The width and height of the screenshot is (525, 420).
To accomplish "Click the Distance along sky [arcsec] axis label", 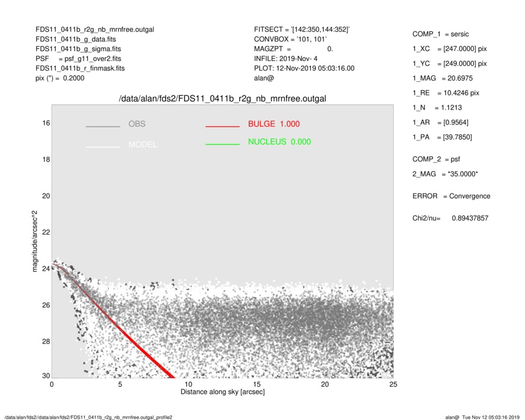I will (x=222, y=392).
